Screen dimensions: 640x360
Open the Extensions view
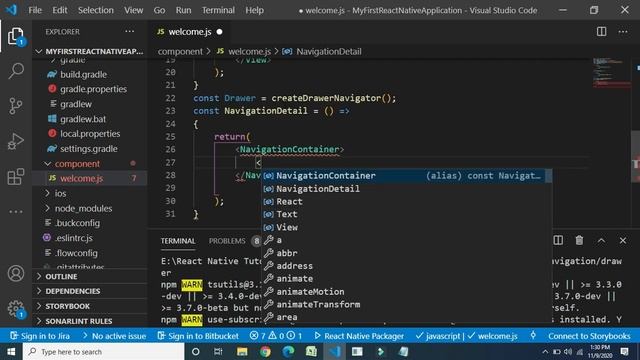pos(16,177)
